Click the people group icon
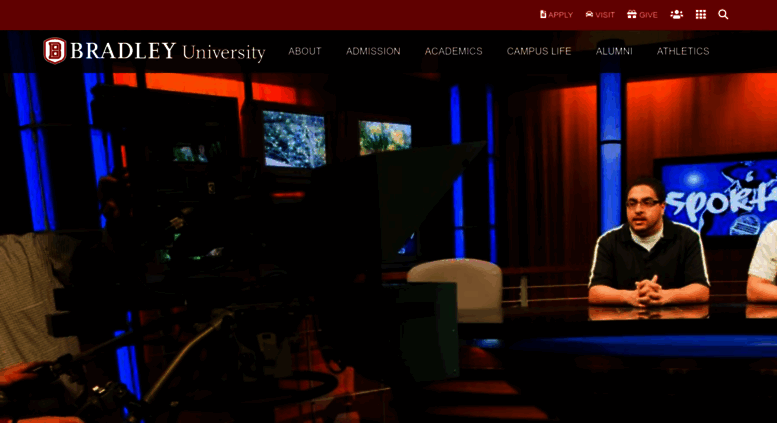 (x=676, y=15)
